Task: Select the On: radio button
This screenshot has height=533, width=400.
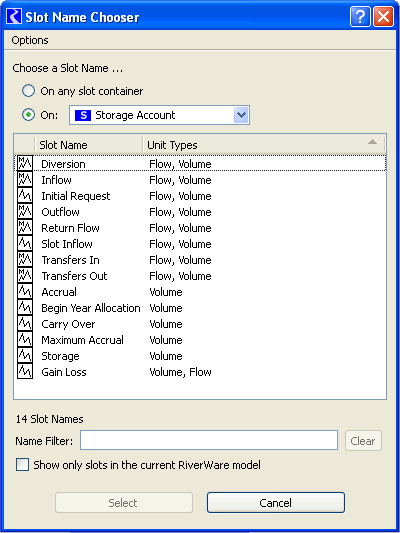Action: 29,115
